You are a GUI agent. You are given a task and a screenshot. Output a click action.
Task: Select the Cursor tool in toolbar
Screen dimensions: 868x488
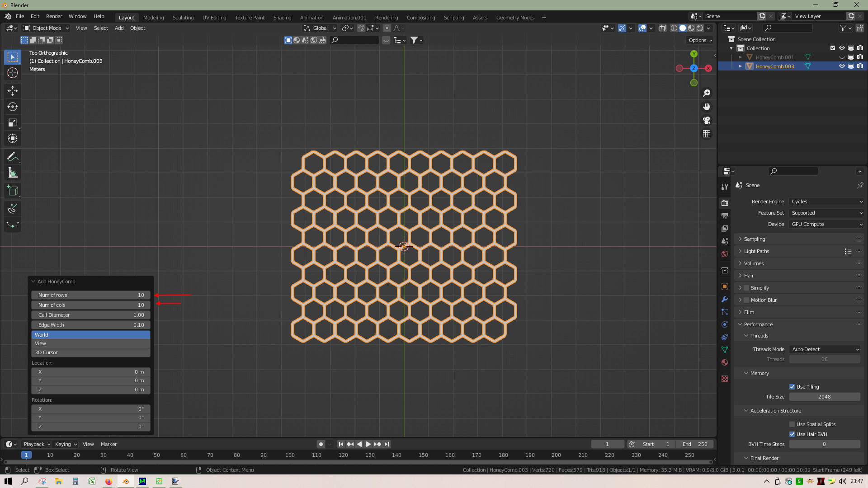13,73
